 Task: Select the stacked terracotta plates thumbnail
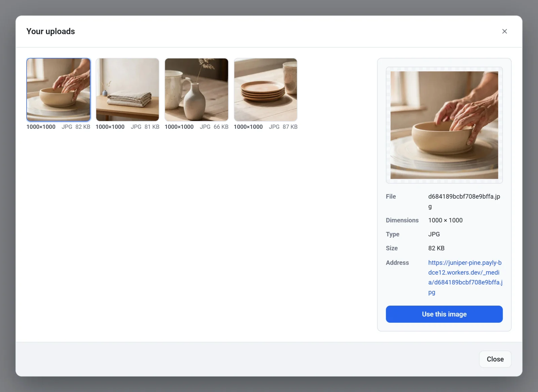point(266,90)
